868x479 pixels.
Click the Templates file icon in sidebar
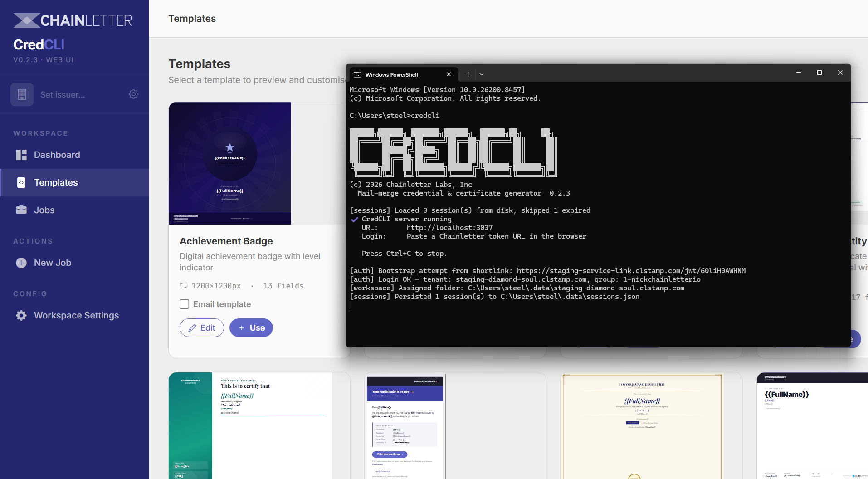[x=21, y=182]
